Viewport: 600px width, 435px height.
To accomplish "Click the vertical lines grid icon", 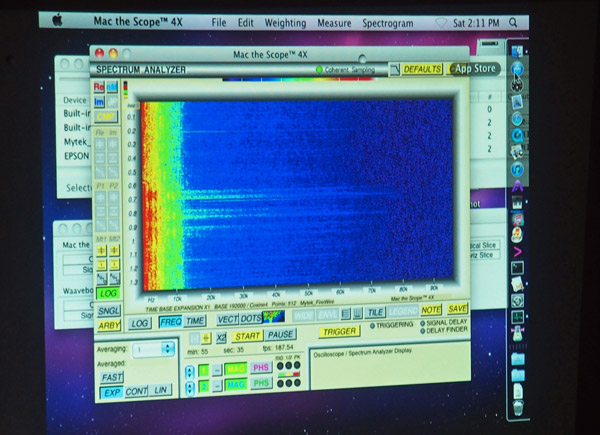I will pos(357,314).
